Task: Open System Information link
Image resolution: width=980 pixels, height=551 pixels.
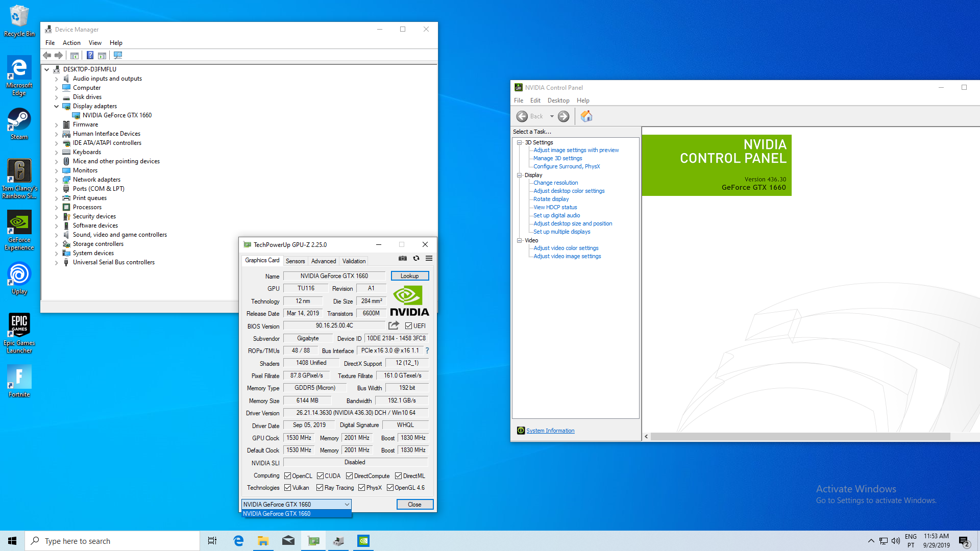Action: (550, 431)
